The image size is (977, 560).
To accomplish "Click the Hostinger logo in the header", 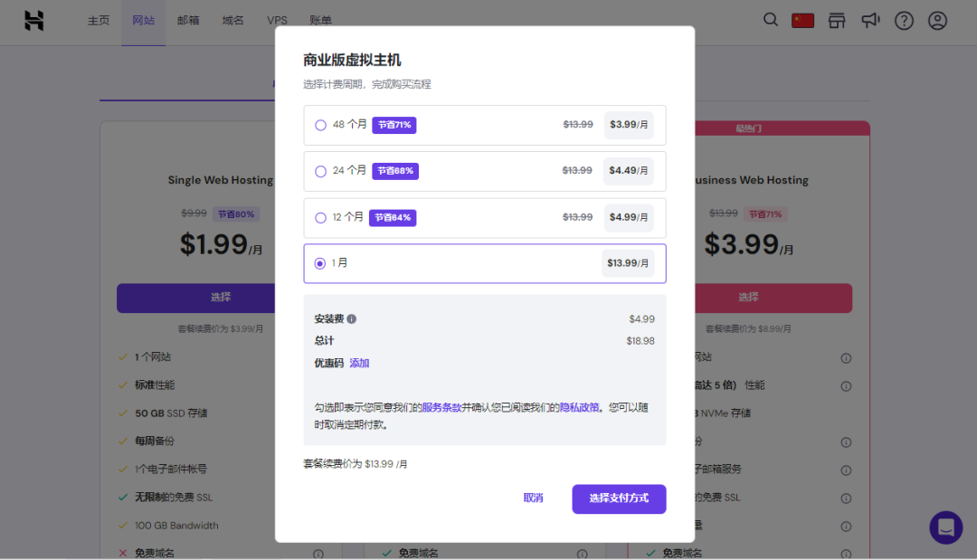I will click(x=33, y=21).
